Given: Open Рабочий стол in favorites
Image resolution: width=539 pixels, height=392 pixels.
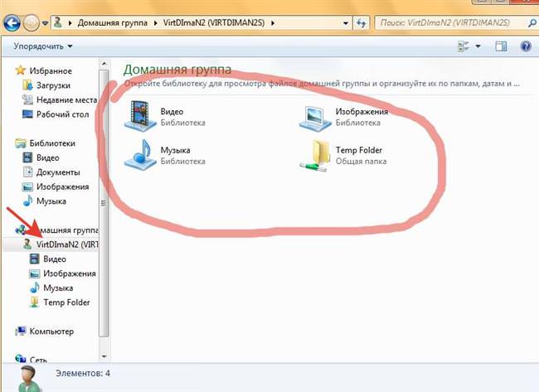Looking at the screenshot, I should coord(62,114).
